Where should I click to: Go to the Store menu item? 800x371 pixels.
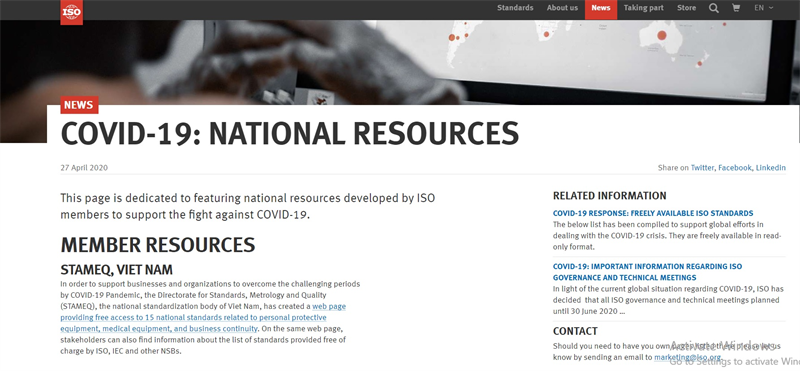coord(686,8)
